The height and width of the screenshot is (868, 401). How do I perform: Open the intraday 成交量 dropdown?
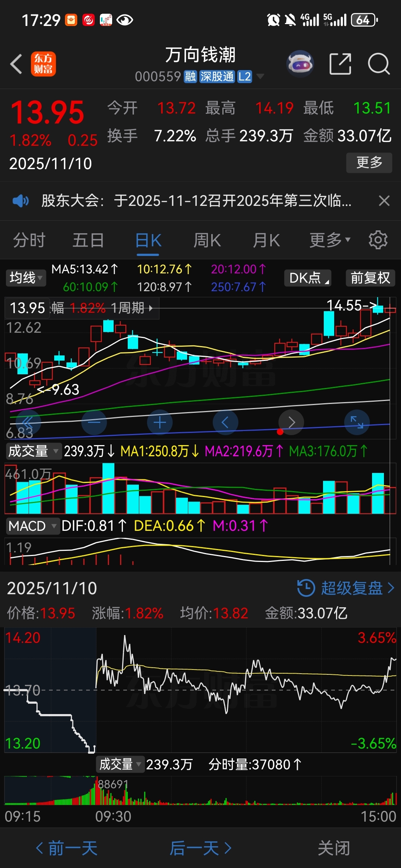coord(120,764)
